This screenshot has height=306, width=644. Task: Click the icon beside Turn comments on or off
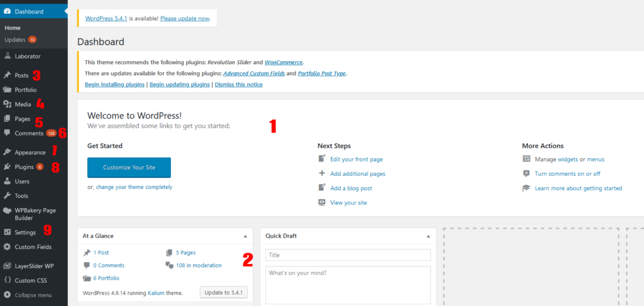(526, 173)
